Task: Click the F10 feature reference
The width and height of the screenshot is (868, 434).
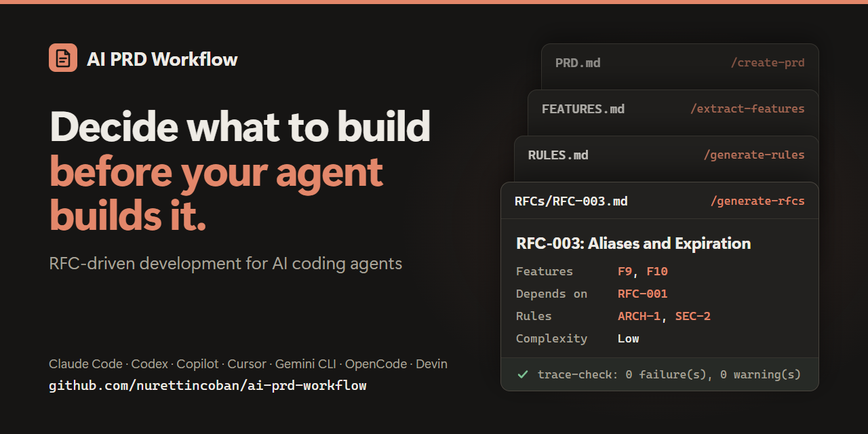Action: click(657, 271)
